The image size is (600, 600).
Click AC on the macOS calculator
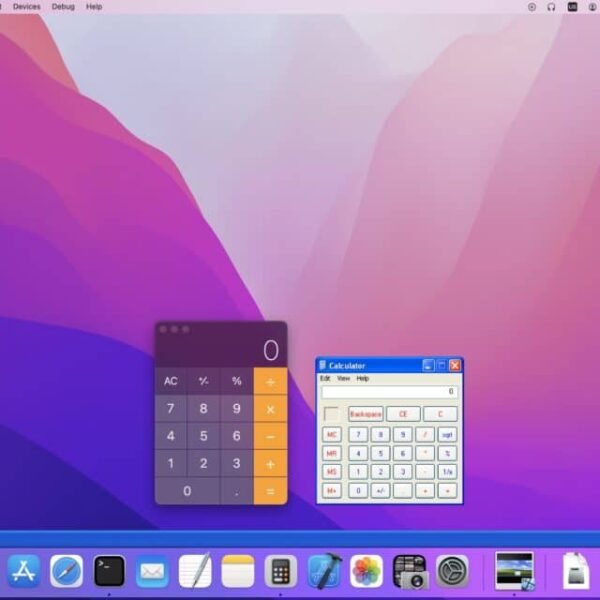(x=171, y=381)
